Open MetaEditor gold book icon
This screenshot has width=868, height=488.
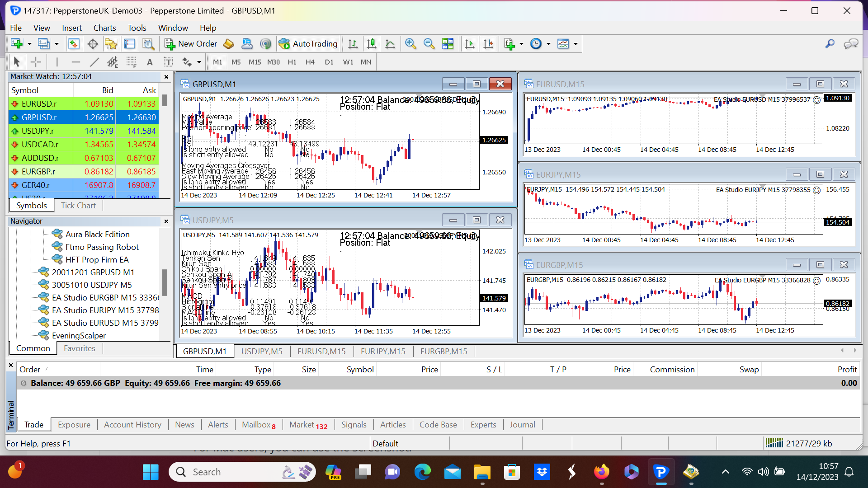coord(229,44)
